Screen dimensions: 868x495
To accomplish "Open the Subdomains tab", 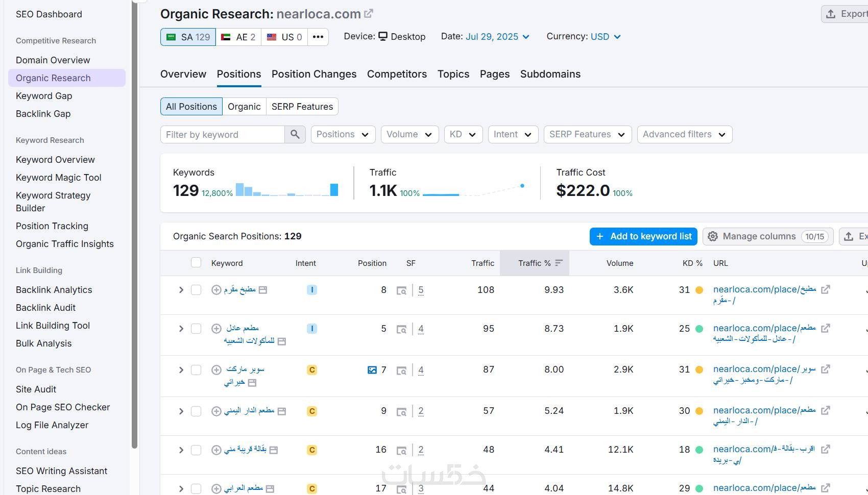I will click(550, 74).
